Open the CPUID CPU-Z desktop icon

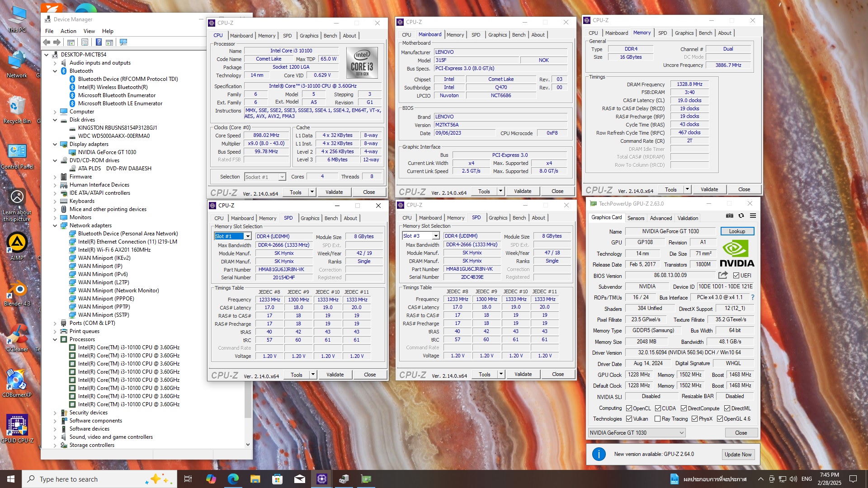point(17,428)
